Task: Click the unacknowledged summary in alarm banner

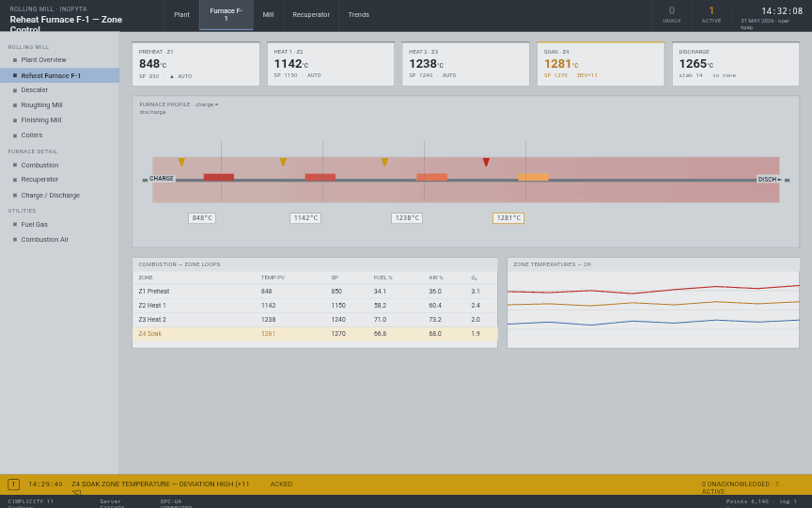Action: (741, 488)
